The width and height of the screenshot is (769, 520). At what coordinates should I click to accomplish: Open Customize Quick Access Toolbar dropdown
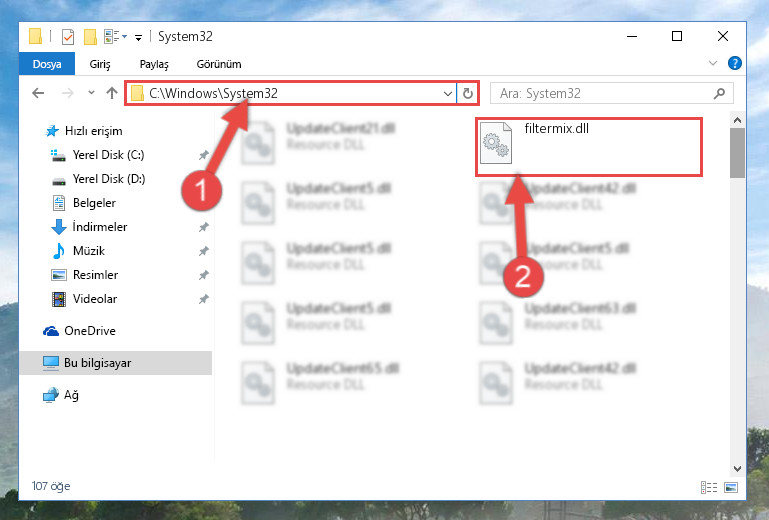tap(138, 38)
